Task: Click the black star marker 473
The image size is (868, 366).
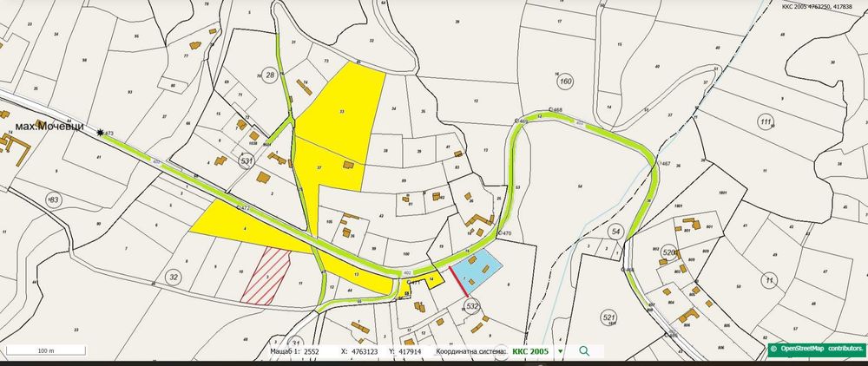Action: tap(100, 133)
